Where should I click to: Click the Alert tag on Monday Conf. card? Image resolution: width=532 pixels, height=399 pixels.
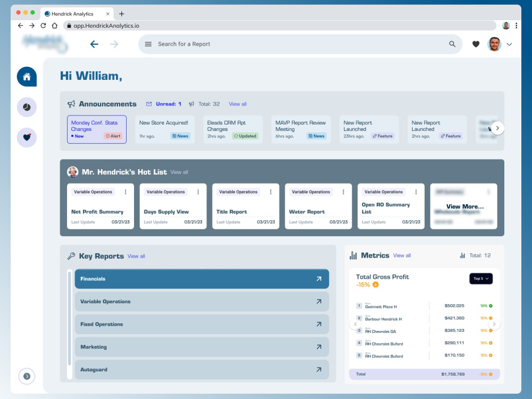point(113,136)
